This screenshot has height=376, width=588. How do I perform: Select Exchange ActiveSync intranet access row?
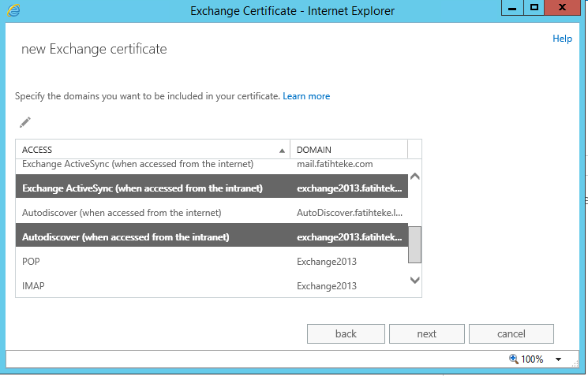pos(142,188)
